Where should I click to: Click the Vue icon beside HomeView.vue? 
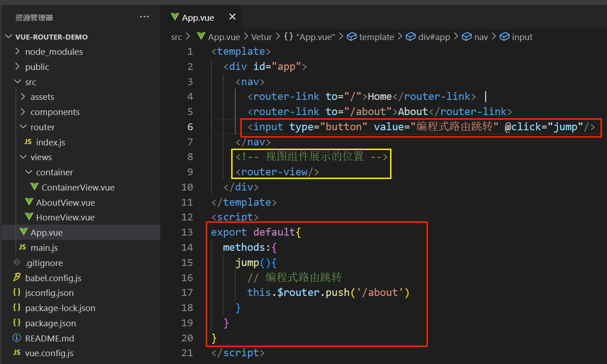pos(29,217)
